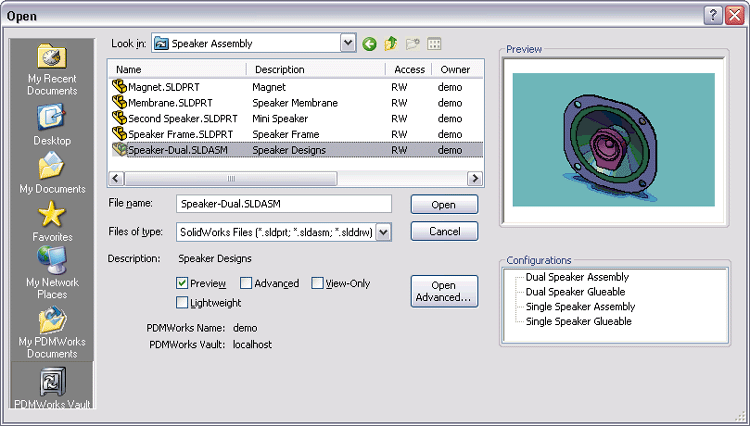
Task: Open Favorites star shortcut
Action: pyautogui.click(x=52, y=221)
